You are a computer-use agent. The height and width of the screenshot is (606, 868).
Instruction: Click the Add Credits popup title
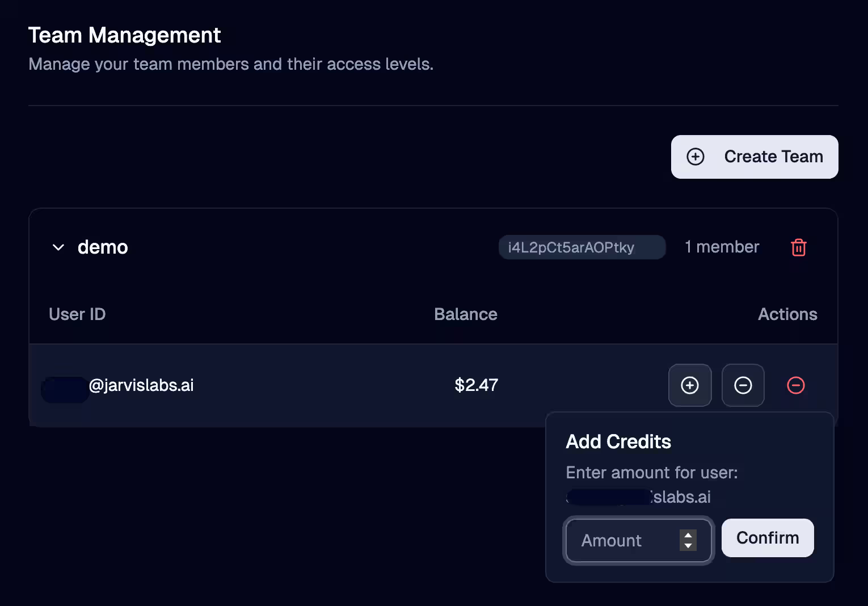618,441
